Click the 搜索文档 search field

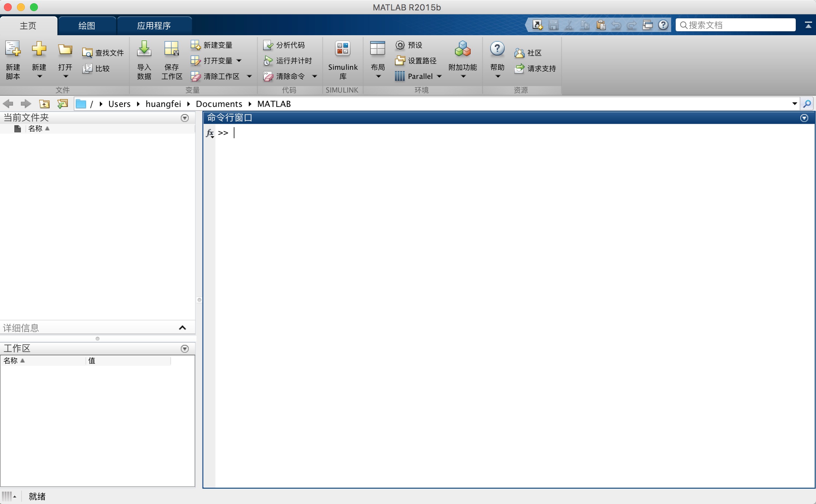pos(735,25)
